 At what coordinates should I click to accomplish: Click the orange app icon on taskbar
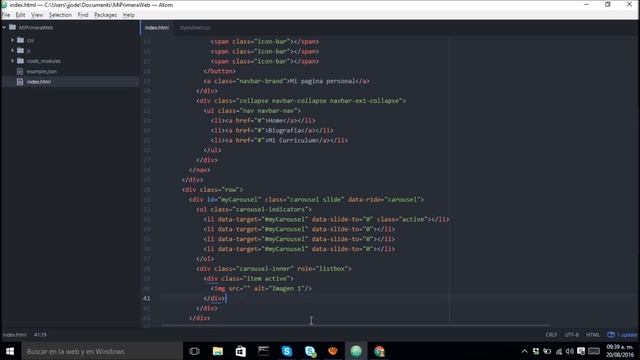[333, 351]
